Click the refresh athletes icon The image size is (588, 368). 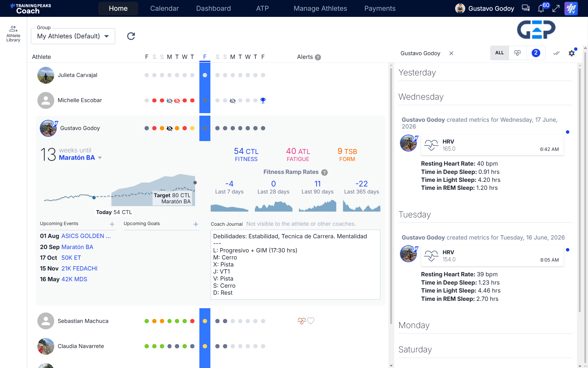point(131,36)
